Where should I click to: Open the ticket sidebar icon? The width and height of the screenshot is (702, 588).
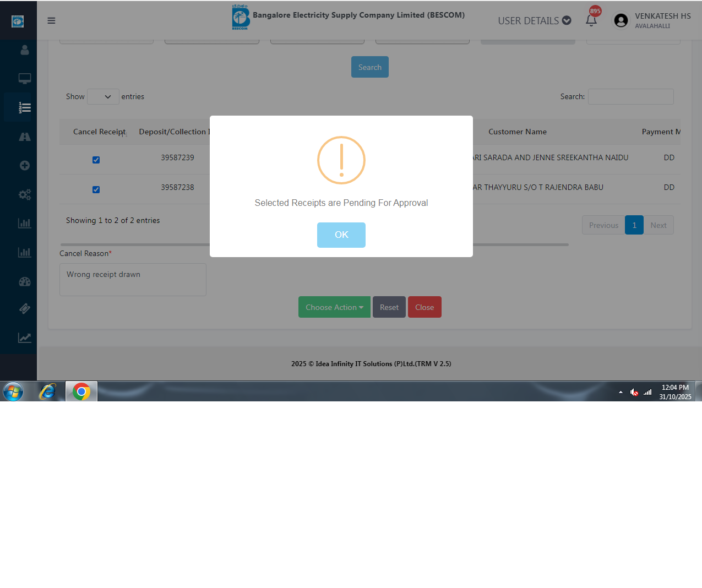[x=24, y=309]
